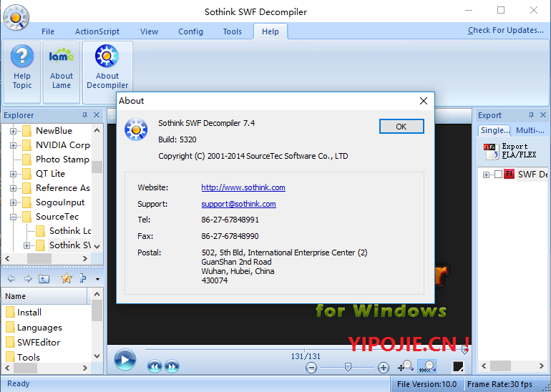Image resolution: width=551 pixels, height=392 pixels.
Task: Rewind the SWF playback
Action: 155,367
